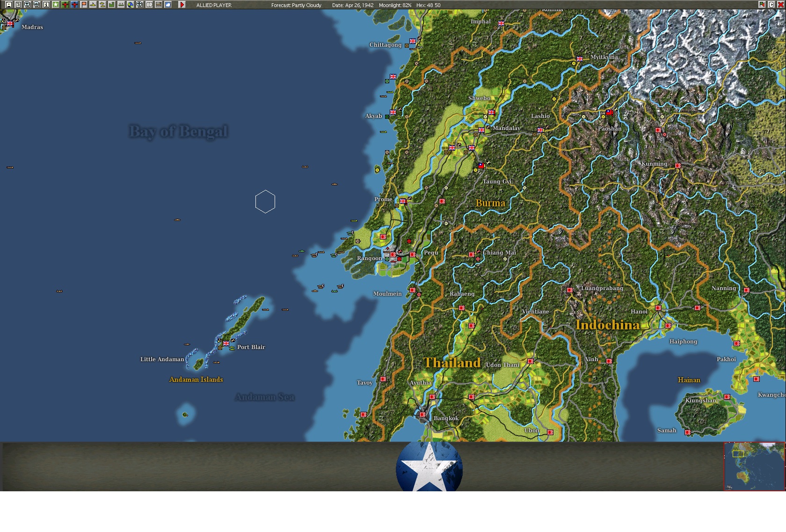Select the British flag at Imphal
This screenshot has height=532, width=786.
click(501, 23)
